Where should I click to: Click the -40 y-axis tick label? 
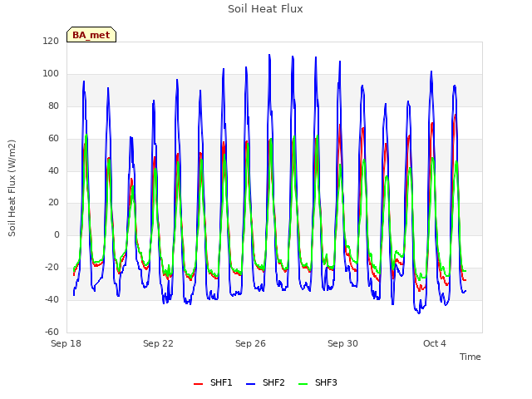click(x=52, y=299)
